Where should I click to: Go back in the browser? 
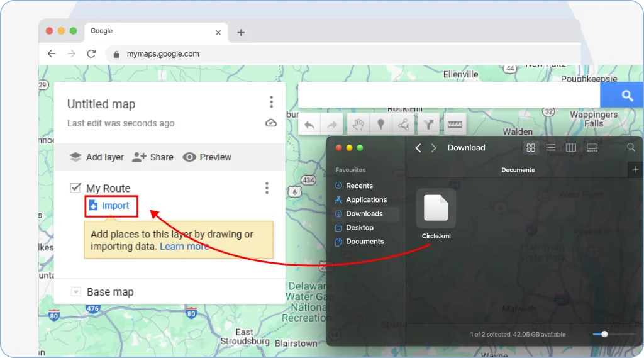[52, 54]
